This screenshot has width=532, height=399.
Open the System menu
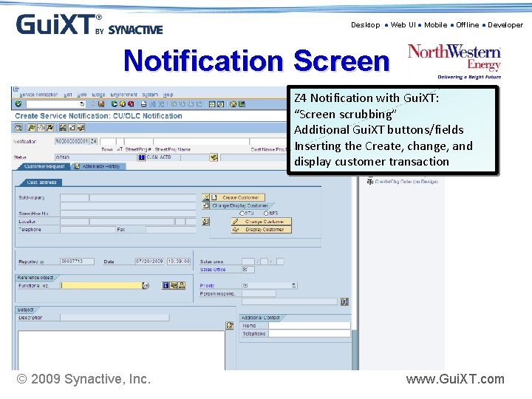coord(150,95)
